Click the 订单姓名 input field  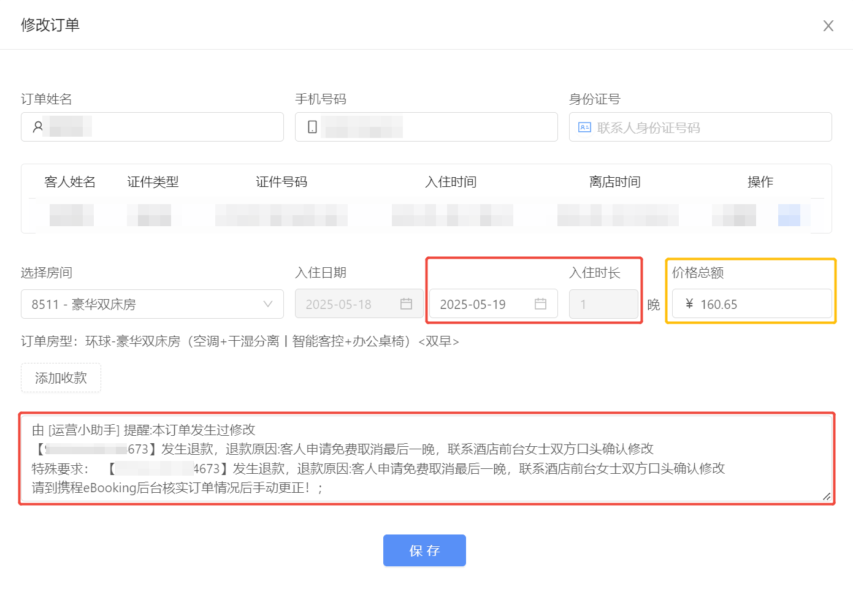coord(152,127)
